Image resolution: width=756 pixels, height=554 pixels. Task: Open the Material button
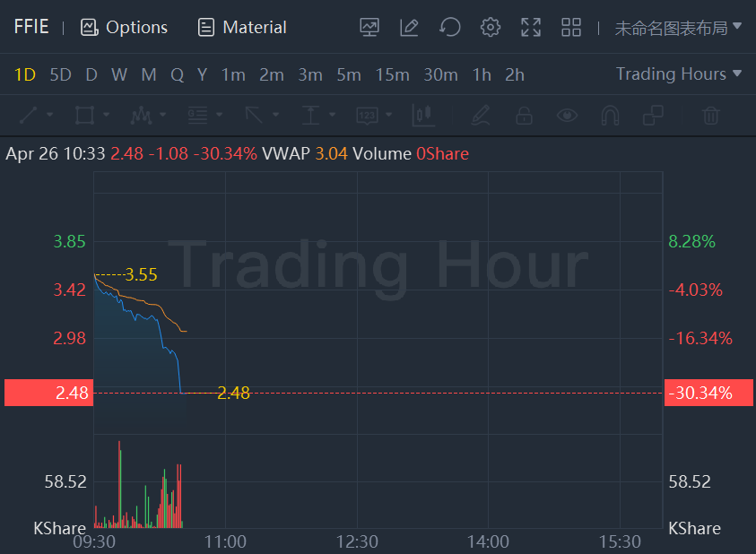242,28
